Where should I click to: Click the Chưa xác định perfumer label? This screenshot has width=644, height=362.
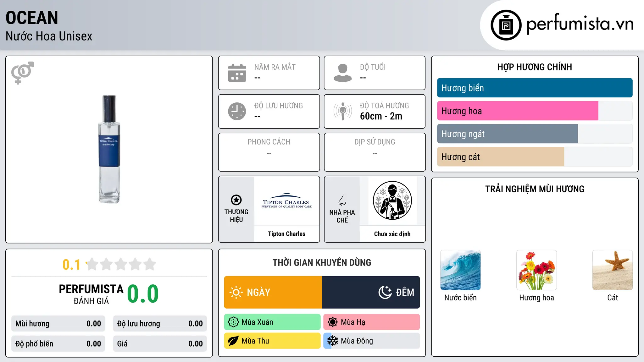click(392, 234)
